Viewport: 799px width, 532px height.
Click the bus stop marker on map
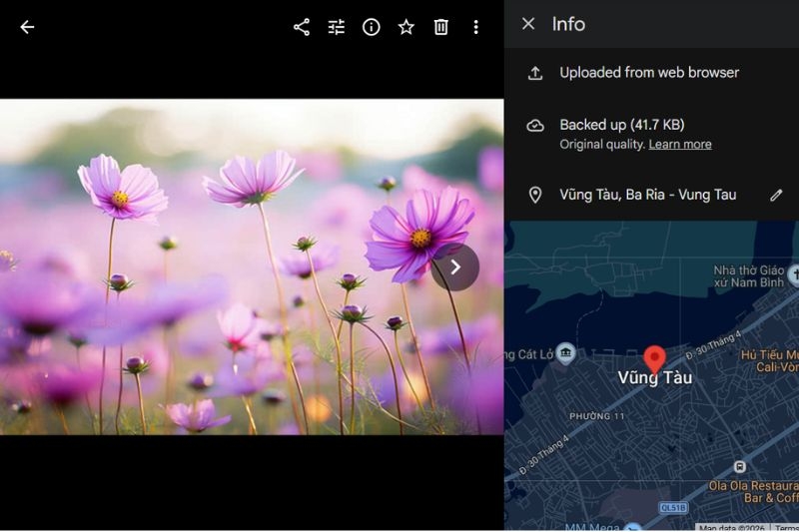739,466
